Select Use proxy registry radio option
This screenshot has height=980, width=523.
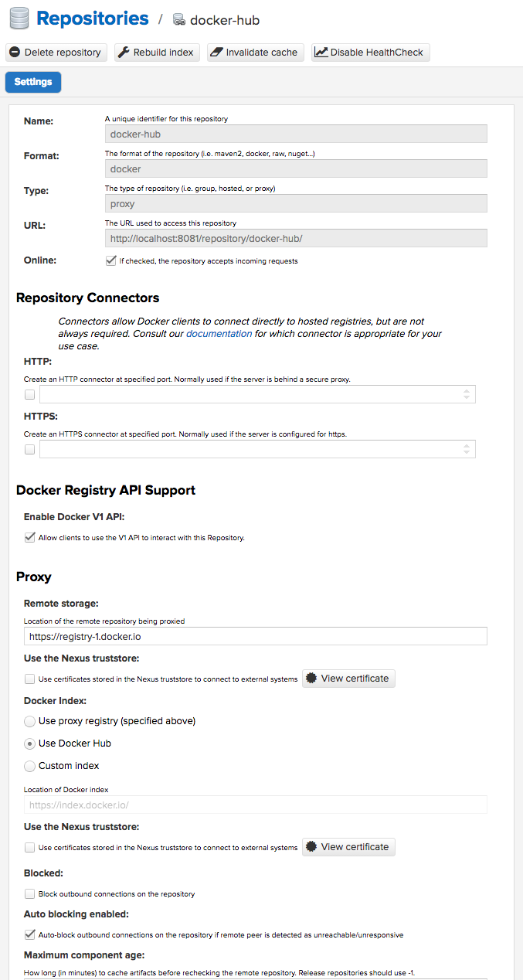tap(30, 721)
